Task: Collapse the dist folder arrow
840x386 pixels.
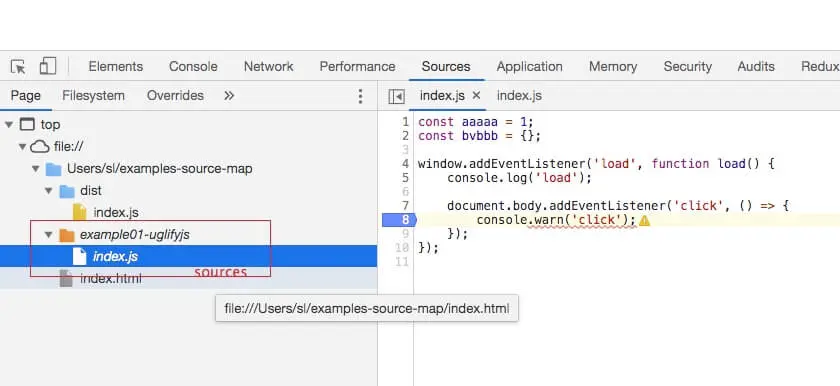Action: click(x=49, y=191)
